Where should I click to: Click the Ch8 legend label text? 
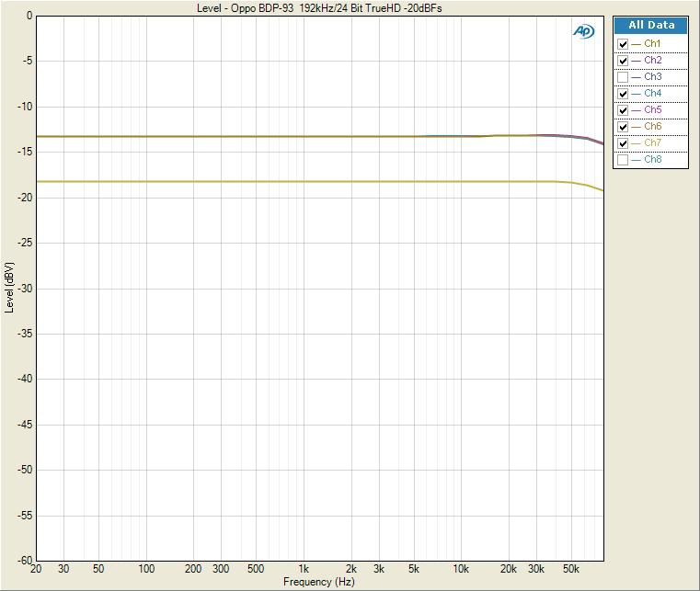click(x=652, y=160)
